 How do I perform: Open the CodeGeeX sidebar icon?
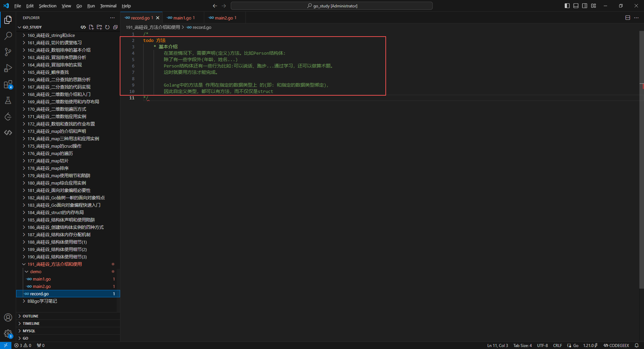click(x=8, y=133)
